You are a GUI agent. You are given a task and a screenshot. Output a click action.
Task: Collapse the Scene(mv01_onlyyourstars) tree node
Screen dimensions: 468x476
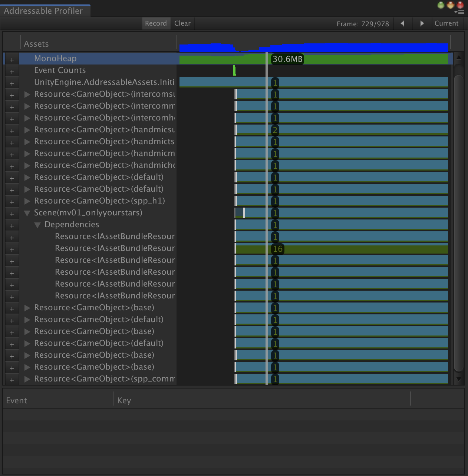pyautogui.click(x=27, y=213)
